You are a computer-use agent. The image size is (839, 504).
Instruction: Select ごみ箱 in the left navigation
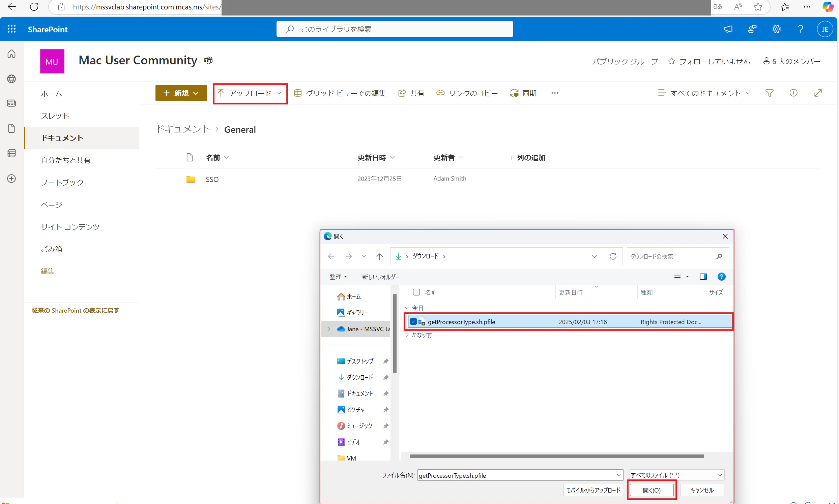coord(52,249)
